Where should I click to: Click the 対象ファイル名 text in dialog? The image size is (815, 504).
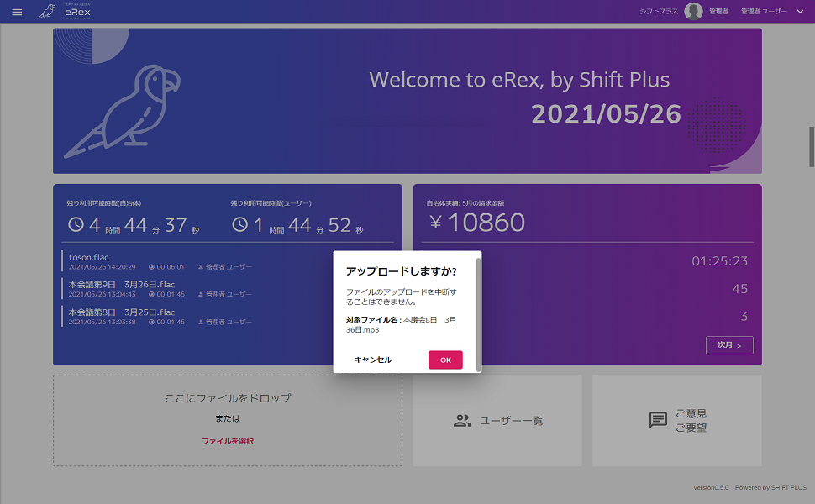coord(373,320)
